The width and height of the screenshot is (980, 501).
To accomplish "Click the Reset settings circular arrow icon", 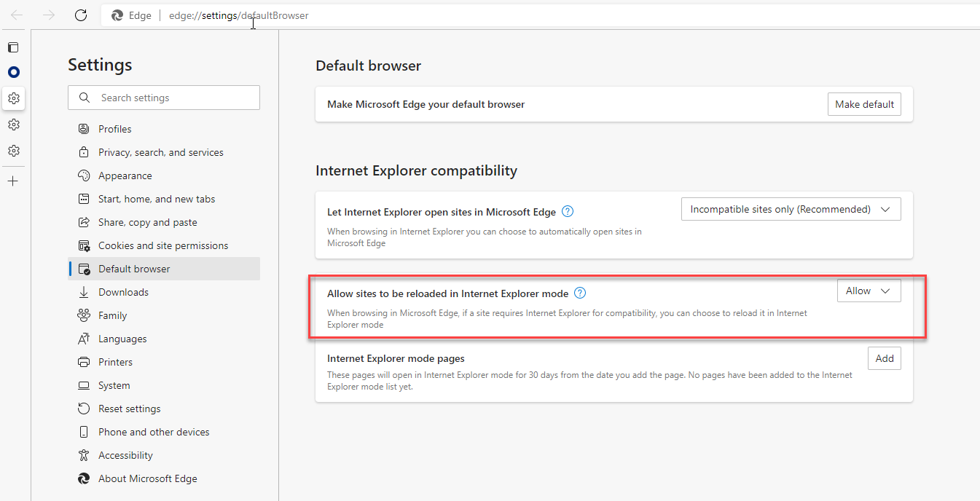I will click(x=84, y=409).
